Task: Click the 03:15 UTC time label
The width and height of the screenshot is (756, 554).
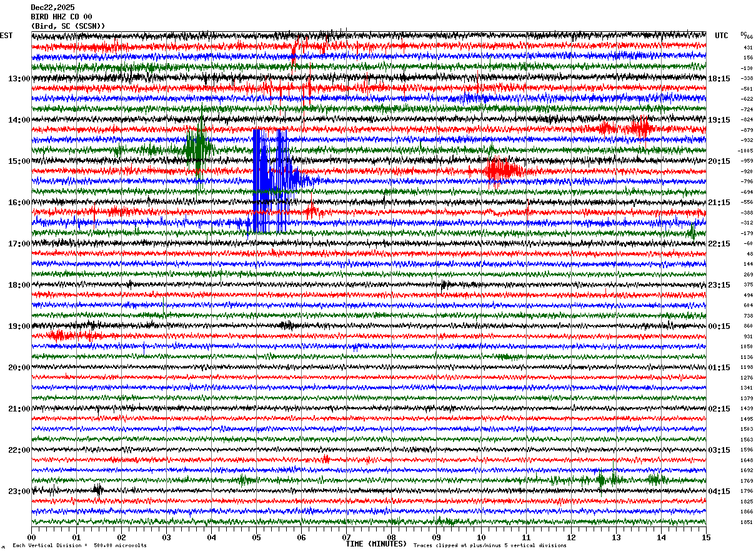Action: pyautogui.click(x=719, y=450)
